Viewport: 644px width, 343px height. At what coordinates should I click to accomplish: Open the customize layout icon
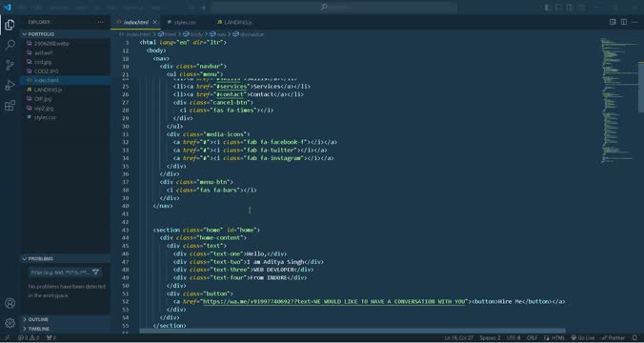[x=581, y=7]
